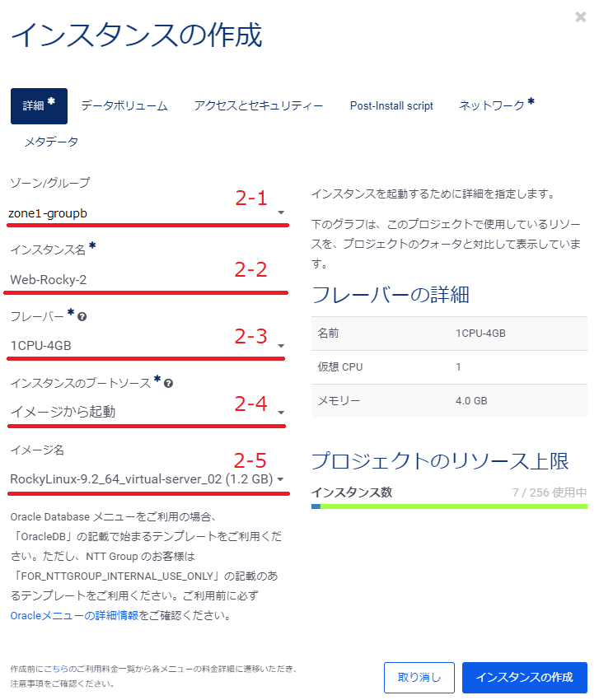
Task: Click the 取り消し cancel button
Action: click(x=419, y=677)
